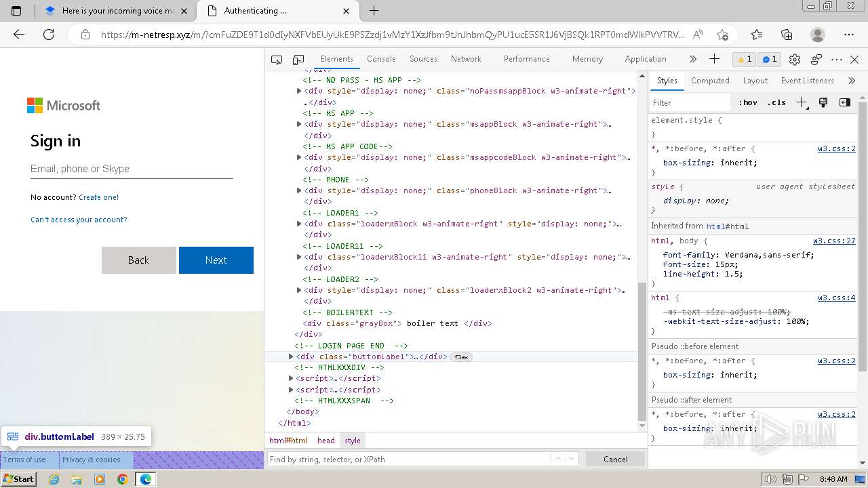Open DevTools feedback icon
Screen dimensions: 868x488
pos(816,60)
